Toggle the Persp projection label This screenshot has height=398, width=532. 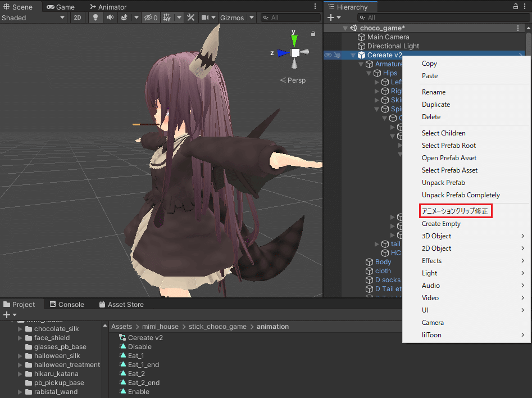coord(293,80)
